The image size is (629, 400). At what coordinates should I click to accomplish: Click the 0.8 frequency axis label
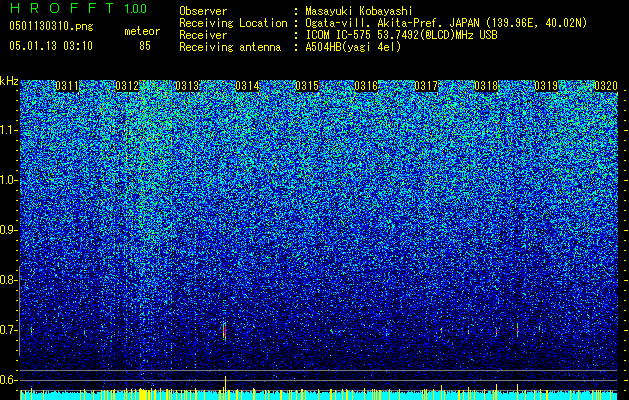pyautogui.click(x=9, y=280)
